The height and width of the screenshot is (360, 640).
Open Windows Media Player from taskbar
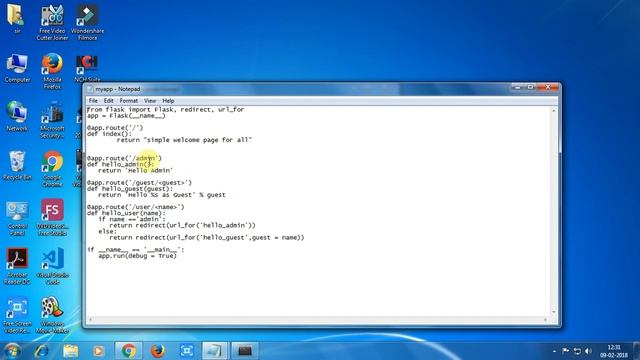[98, 351]
